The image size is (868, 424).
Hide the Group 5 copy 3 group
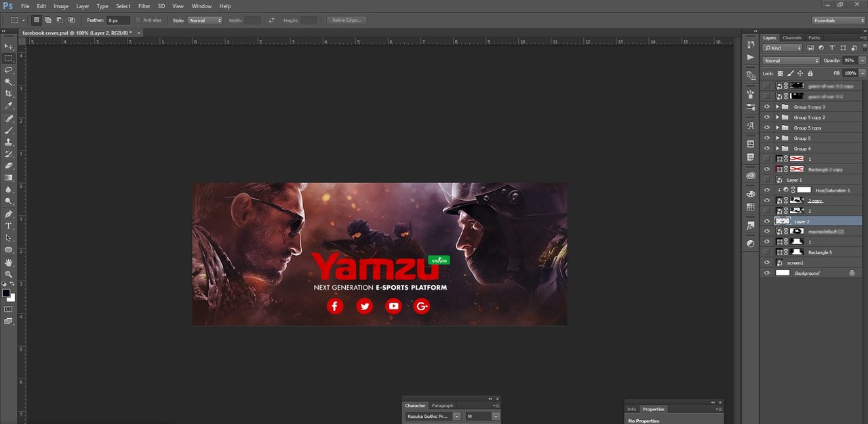tap(767, 107)
